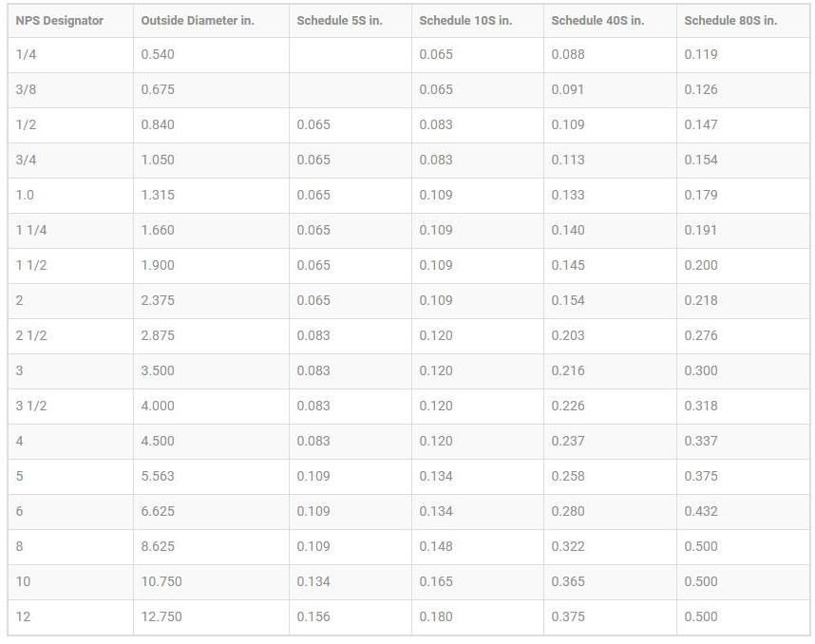This screenshot has width=815, height=644.
Task: Click the 5.563 outside diameter cell
Action: coord(158,476)
